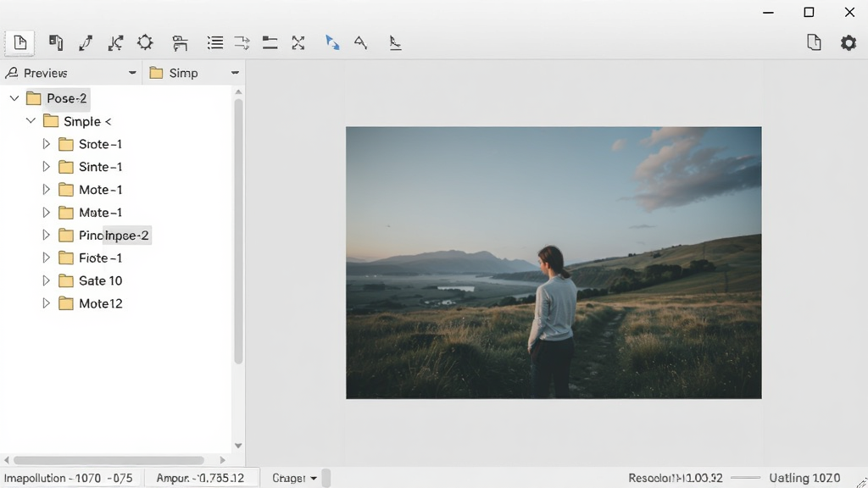
Task: Click the window resize grip in corner
Action: (861, 482)
